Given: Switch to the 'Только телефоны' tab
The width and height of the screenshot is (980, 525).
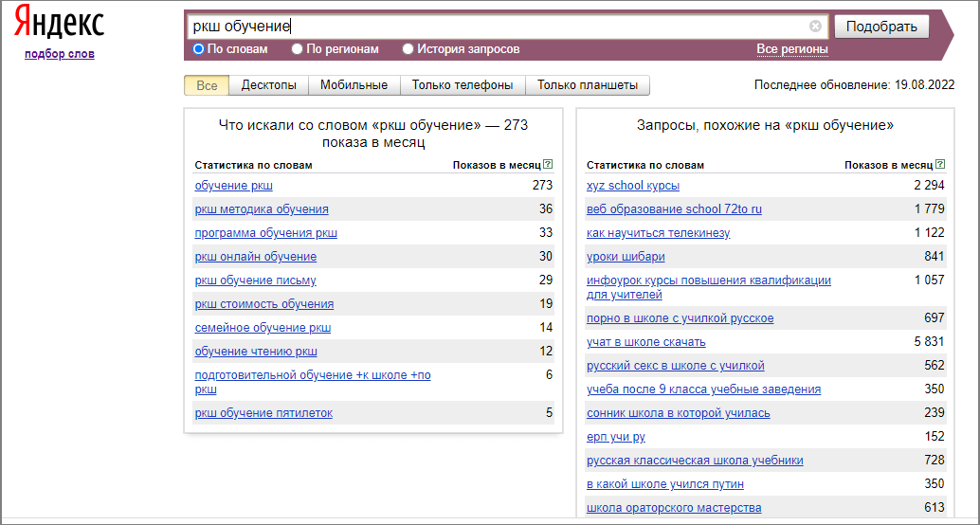Looking at the screenshot, I should (x=463, y=85).
